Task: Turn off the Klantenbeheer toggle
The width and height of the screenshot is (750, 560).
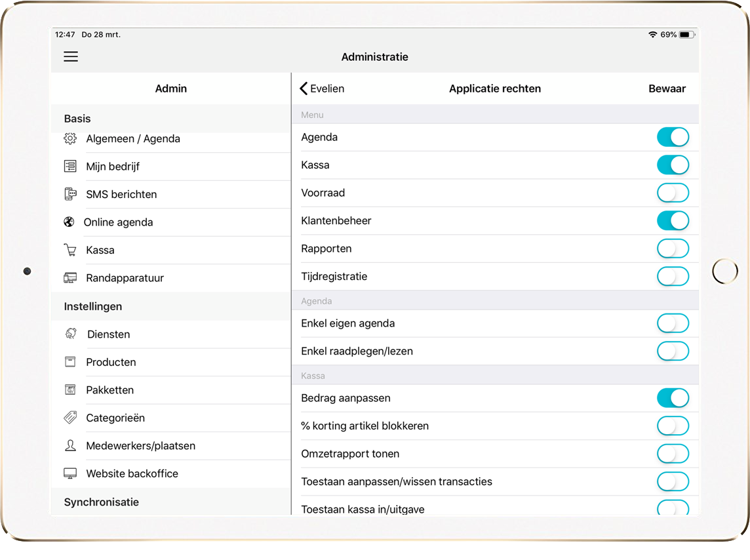Action: pos(673,220)
